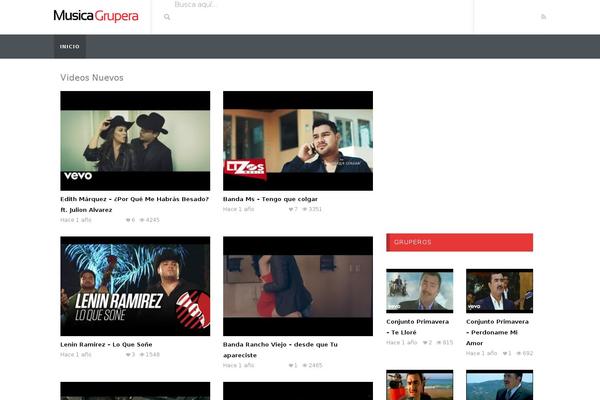Screen dimensions: 600x400
Task: Open the Banda Ms video thumbnail
Action: (298, 140)
